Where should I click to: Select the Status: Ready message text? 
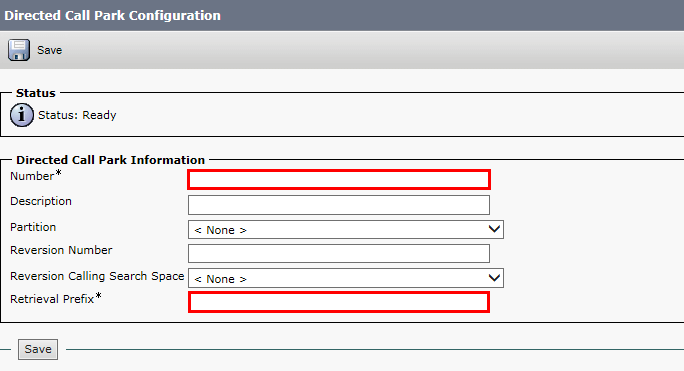(77, 115)
